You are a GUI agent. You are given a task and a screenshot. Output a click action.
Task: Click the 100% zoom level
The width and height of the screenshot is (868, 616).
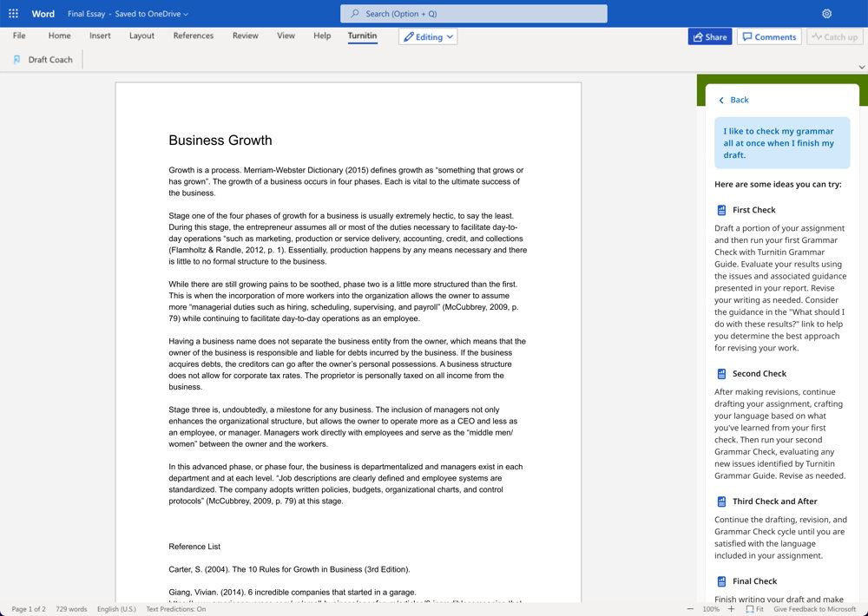(711, 609)
